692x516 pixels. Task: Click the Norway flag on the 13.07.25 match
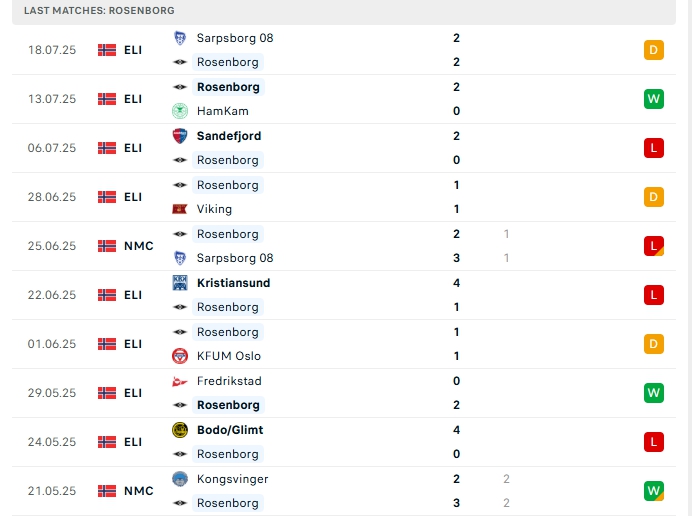[x=107, y=99]
